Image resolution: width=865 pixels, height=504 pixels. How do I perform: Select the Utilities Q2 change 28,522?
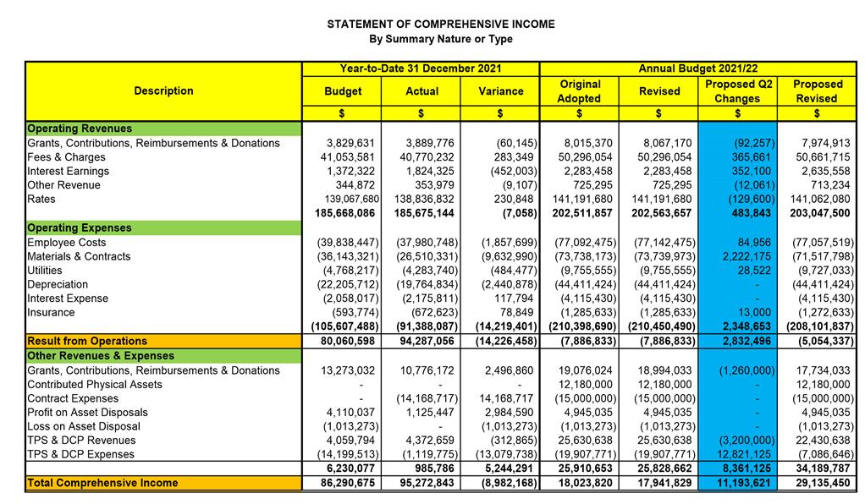pyautogui.click(x=754, y=271)
